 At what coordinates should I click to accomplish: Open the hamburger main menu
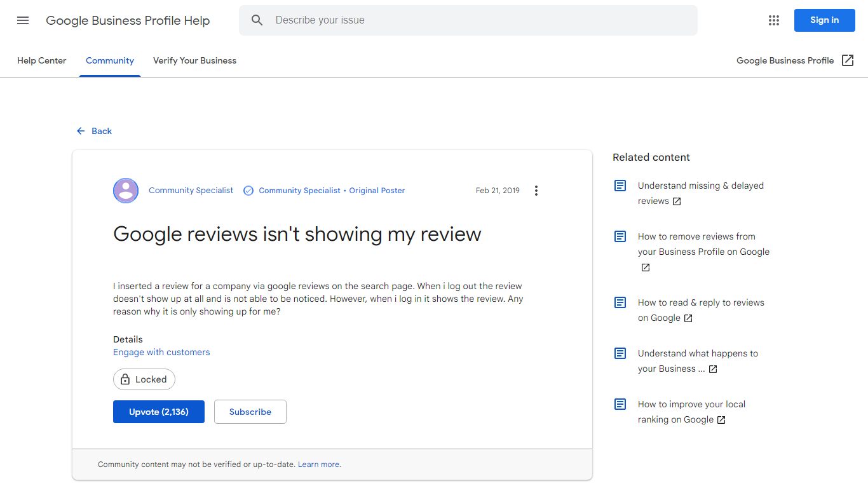click(x=23, y=20)
